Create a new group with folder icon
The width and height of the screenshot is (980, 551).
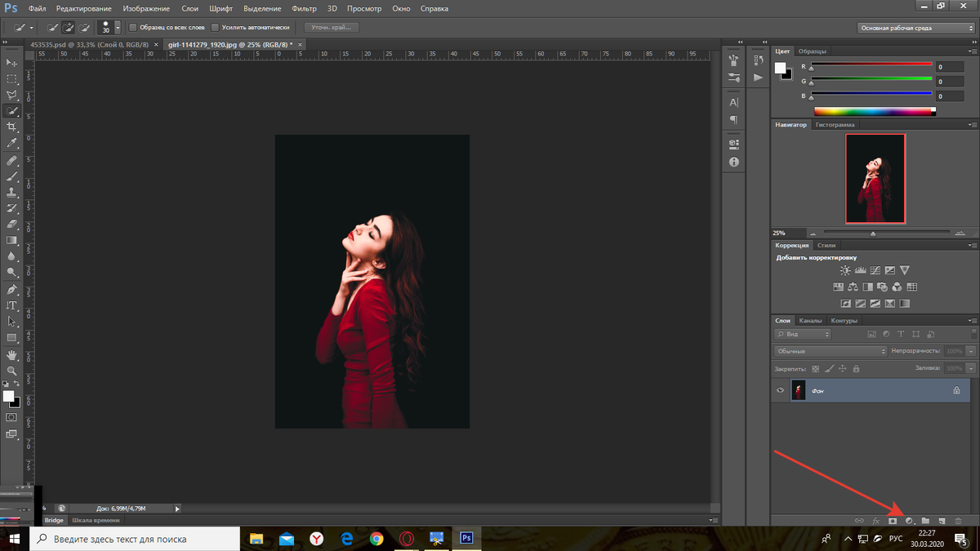pyautogui.click(x=925, y=520)
